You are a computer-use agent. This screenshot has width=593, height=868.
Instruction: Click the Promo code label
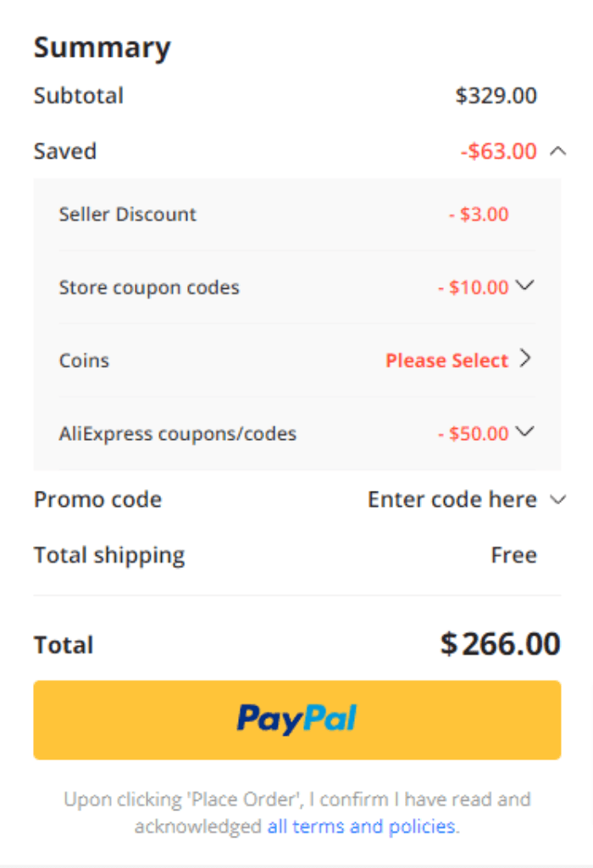coord(98,499)
